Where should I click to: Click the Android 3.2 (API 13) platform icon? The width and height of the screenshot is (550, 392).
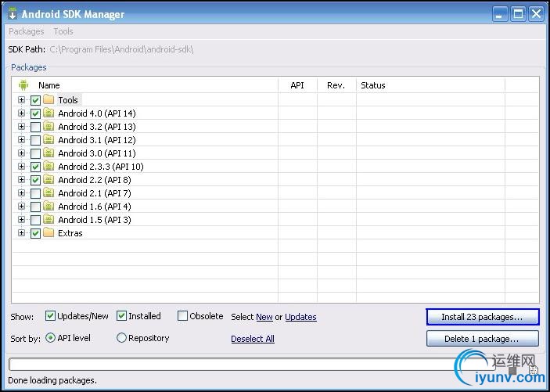pyautogui.click(x=49, y=127)
